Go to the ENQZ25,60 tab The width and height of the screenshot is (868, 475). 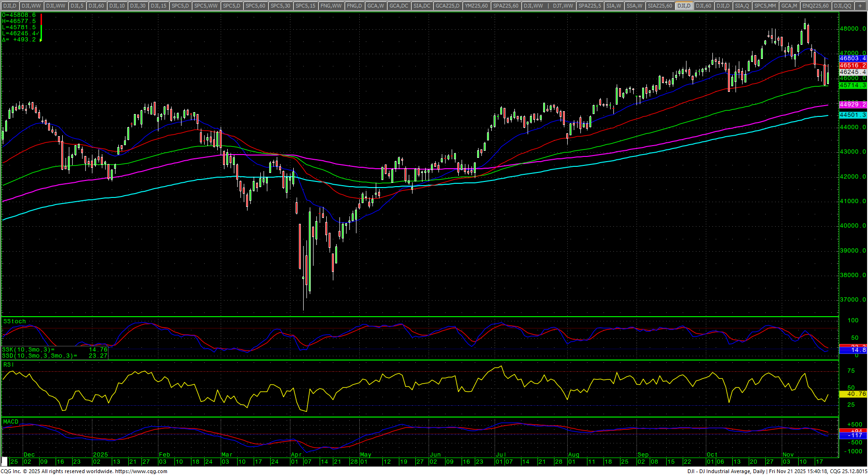(x=815, y=6)
